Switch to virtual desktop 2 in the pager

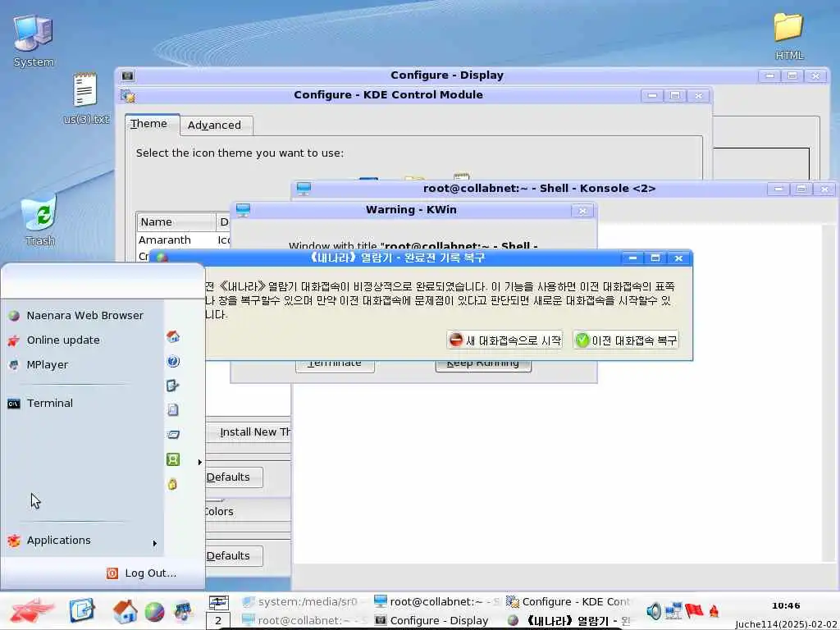218,621
